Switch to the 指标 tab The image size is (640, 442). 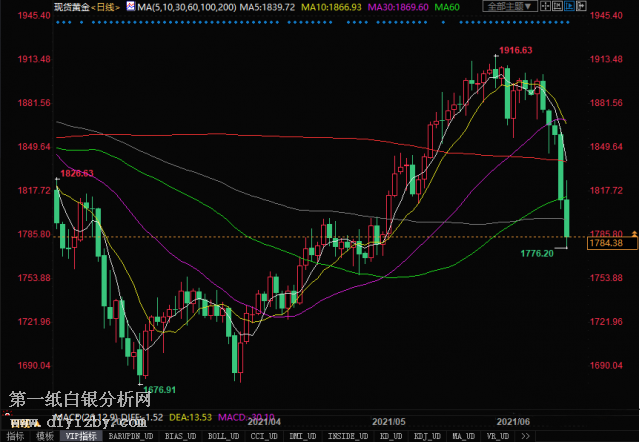[16, 436]
